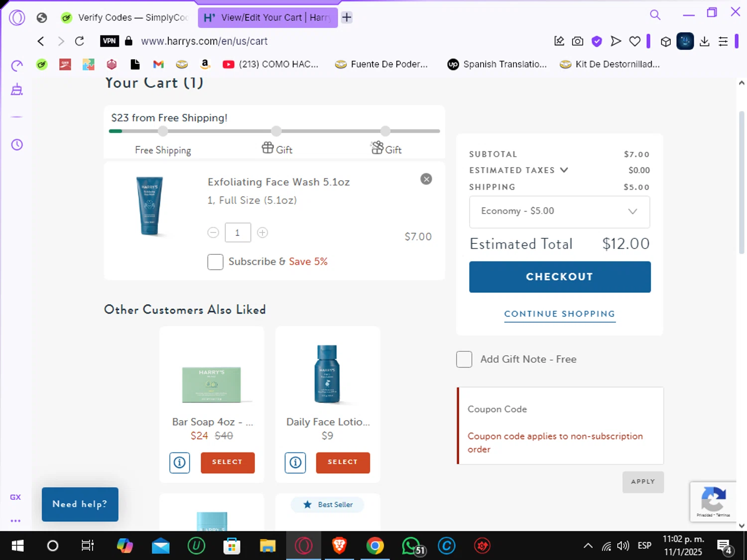
Task: Open the notification center icon
Action: (725, 547)
